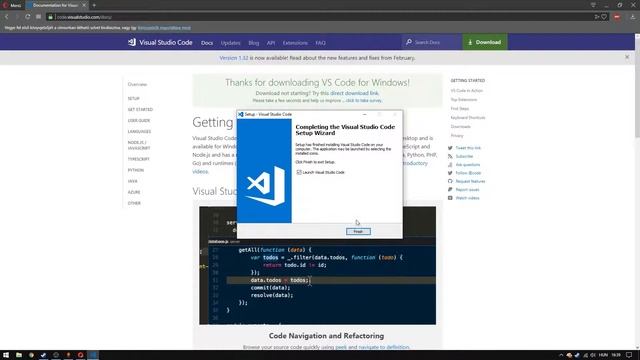
Task: Open the Watch videos link text
Action: click(467, 198)
